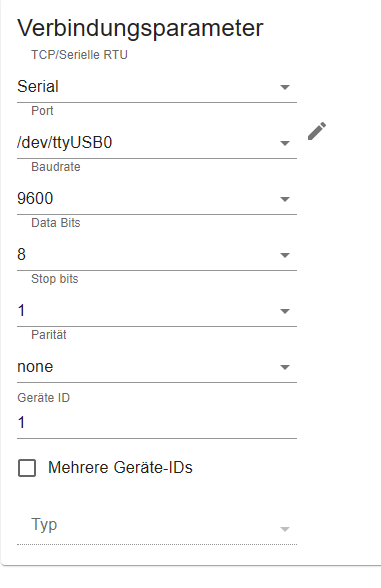Click the arrow next to Serial
This screenshot has width=381, height=588.
point(285,87)
